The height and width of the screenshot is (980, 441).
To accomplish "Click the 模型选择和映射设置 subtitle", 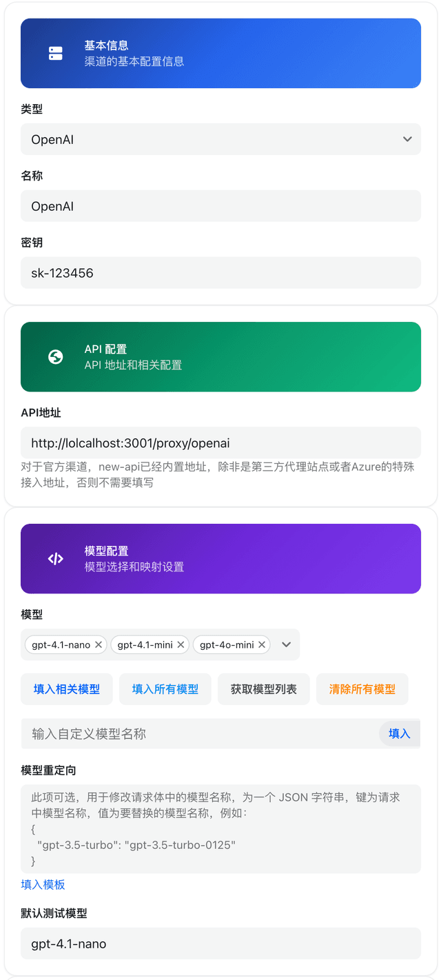I will tap(134, 567).
